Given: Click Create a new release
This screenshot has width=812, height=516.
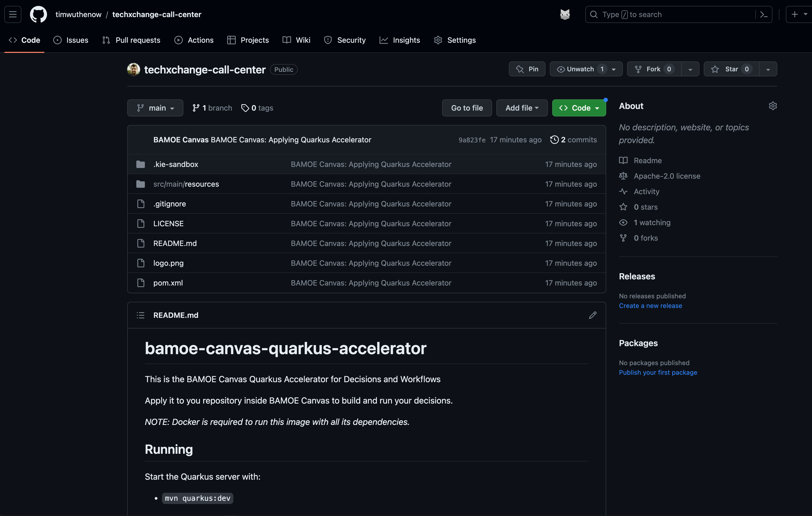Looking at the screenshot, I should point(650,306).
